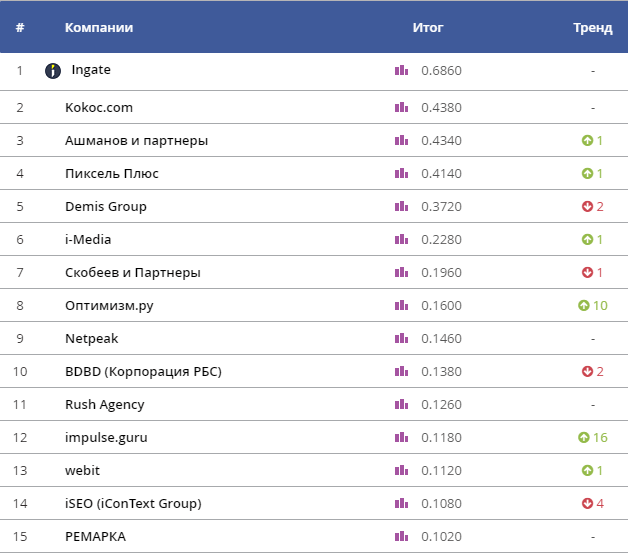Open Rush Agency company link

click(105, 405)
